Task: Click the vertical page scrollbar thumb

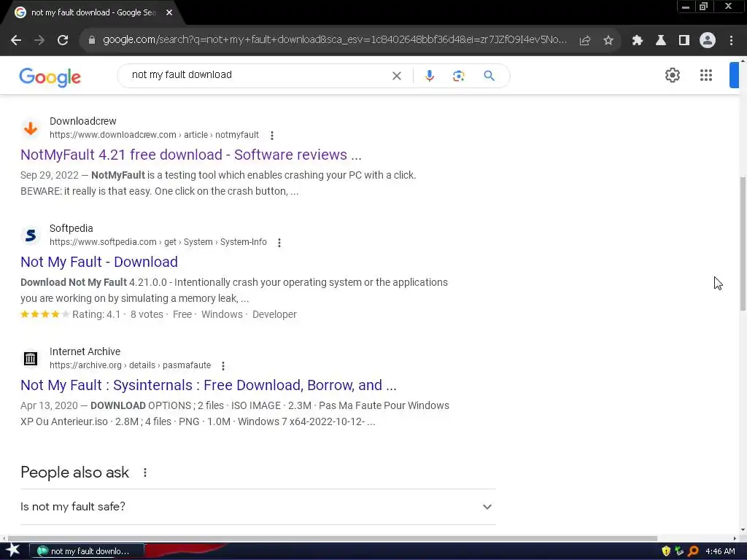Action: coord(742,244)
